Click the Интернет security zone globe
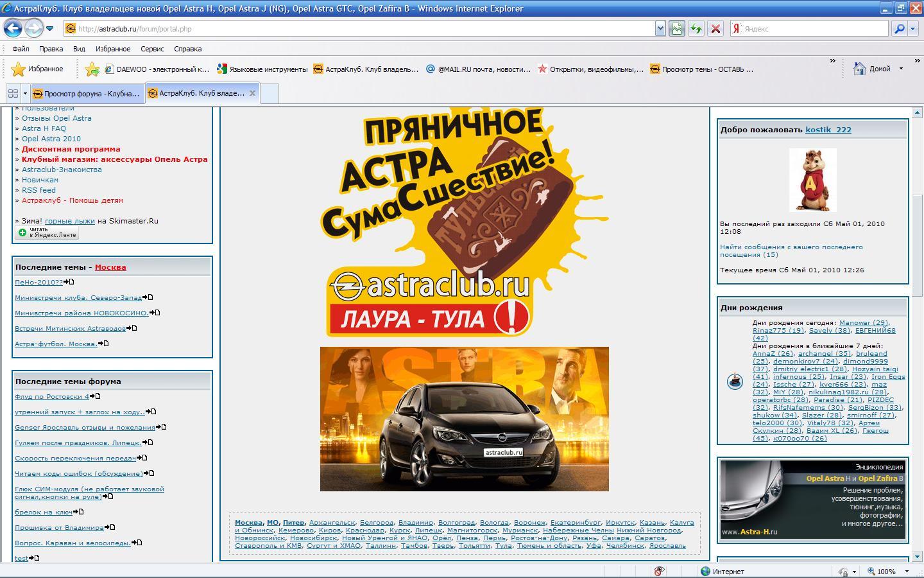Viewport: 924px width, 578px height. (706, 571)
